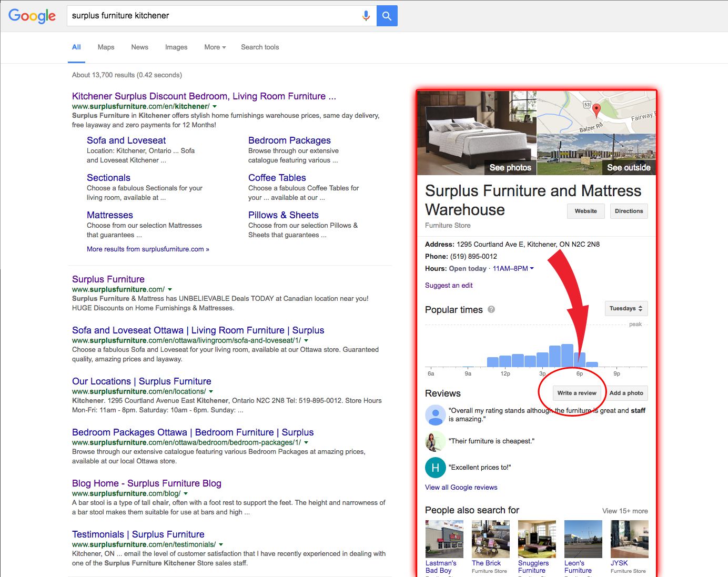Click the 'See photos' bed thumbnail
Viewport: 728px width, 577px height.
tap(477, 133)
